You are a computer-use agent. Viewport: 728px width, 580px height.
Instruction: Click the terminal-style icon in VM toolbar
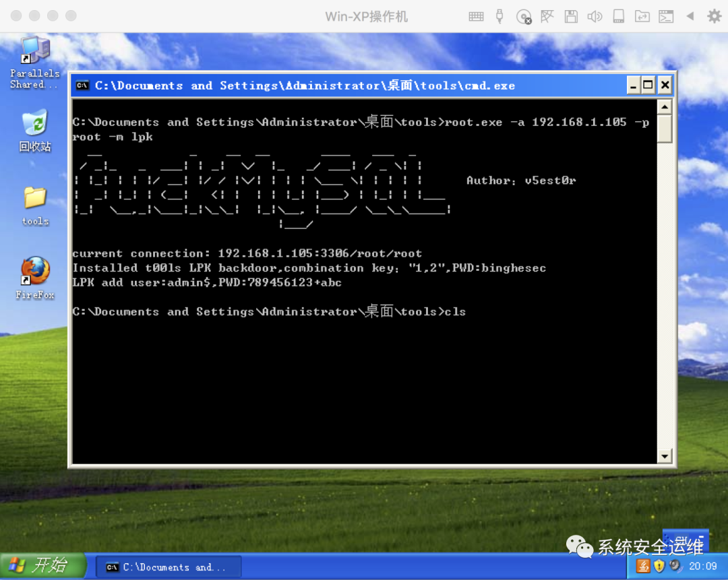(x=666, y=17)
